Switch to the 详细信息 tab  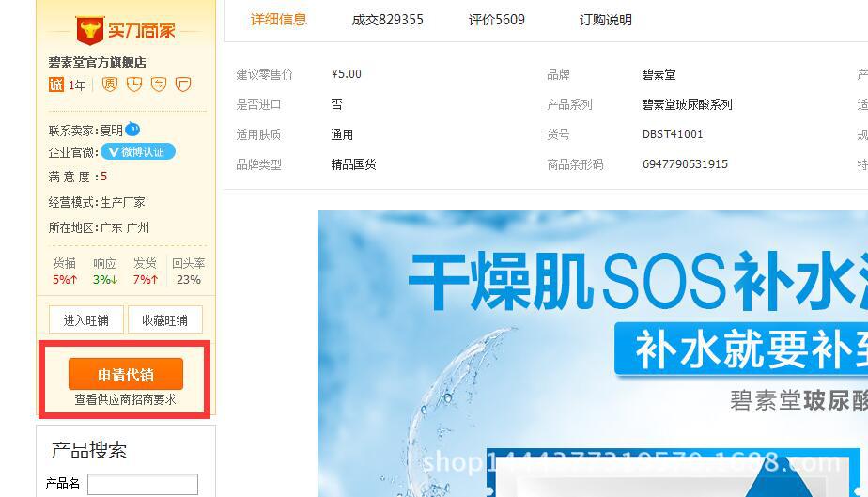coord(278,20)
